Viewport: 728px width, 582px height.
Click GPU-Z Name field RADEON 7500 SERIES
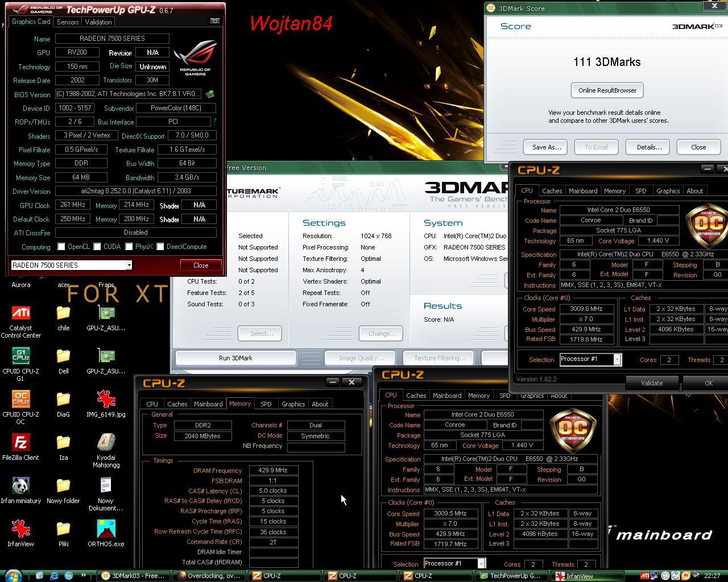112,39
